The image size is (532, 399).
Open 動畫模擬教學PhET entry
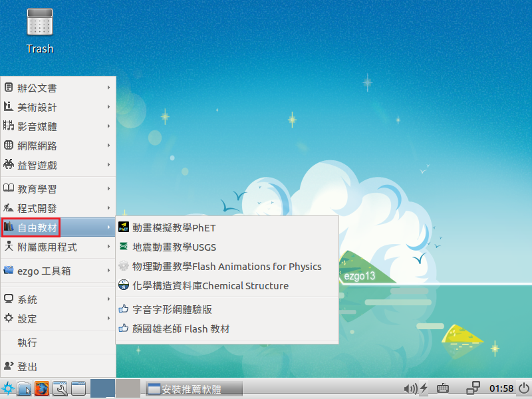[227, 227]
